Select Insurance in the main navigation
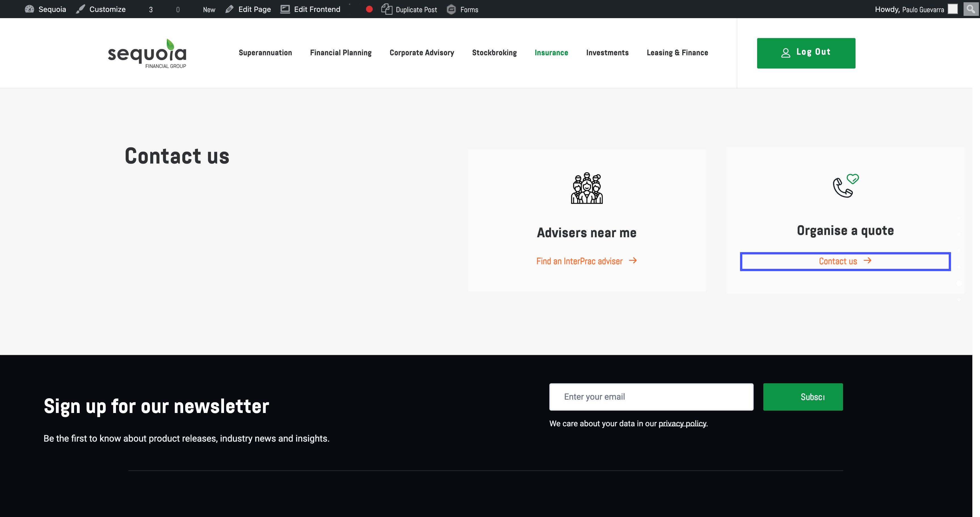Screen dimensions: 980x517 [551, 53]
